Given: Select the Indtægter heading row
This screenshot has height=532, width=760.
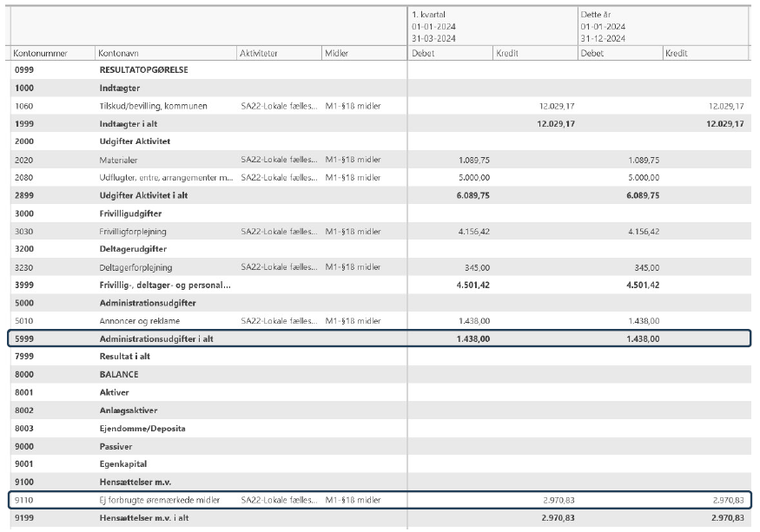Looking at the screenshot, I should point(380,89).
